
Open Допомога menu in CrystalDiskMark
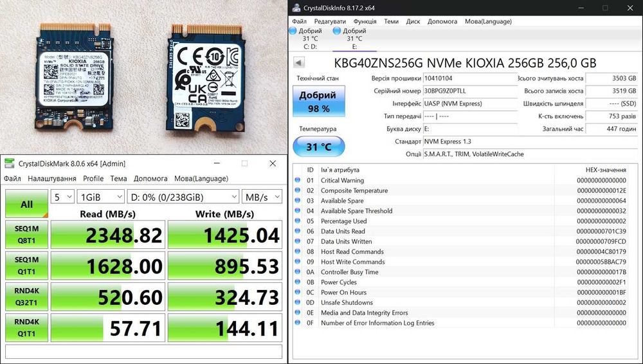150,179
